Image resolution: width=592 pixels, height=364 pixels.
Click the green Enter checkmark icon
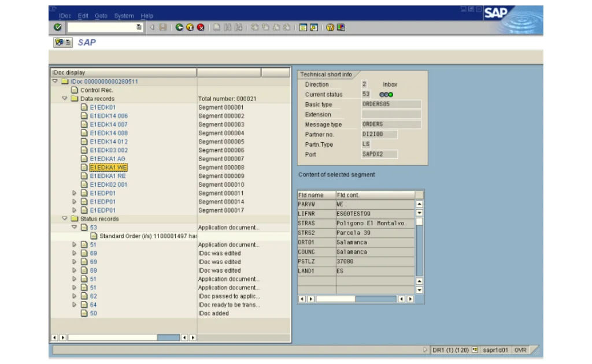click(x=57, y=27)
